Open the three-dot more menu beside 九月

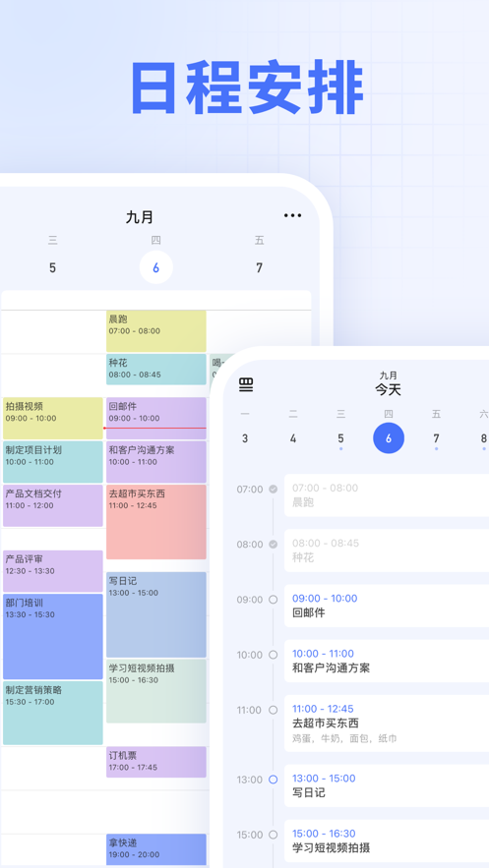[x=292, y=216]
